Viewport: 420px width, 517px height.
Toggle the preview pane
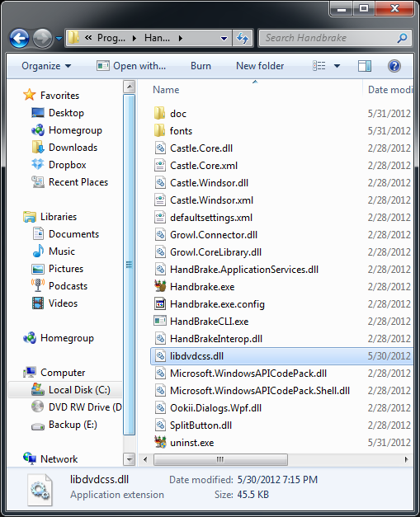click(365, 66)
